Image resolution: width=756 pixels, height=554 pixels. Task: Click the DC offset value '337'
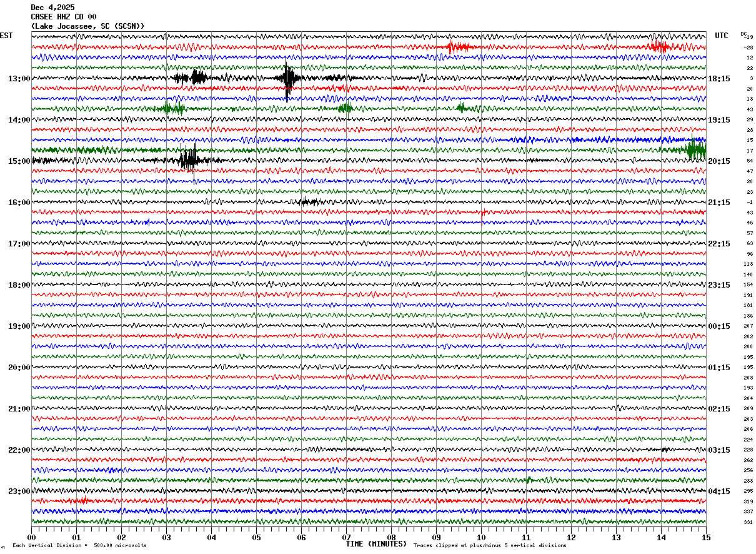748,512
